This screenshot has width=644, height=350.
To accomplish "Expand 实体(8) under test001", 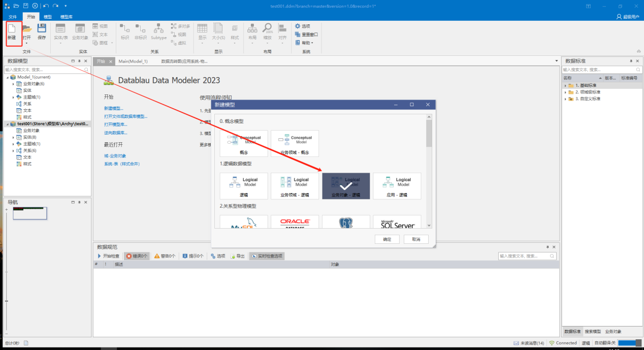I will coord(13,137).
